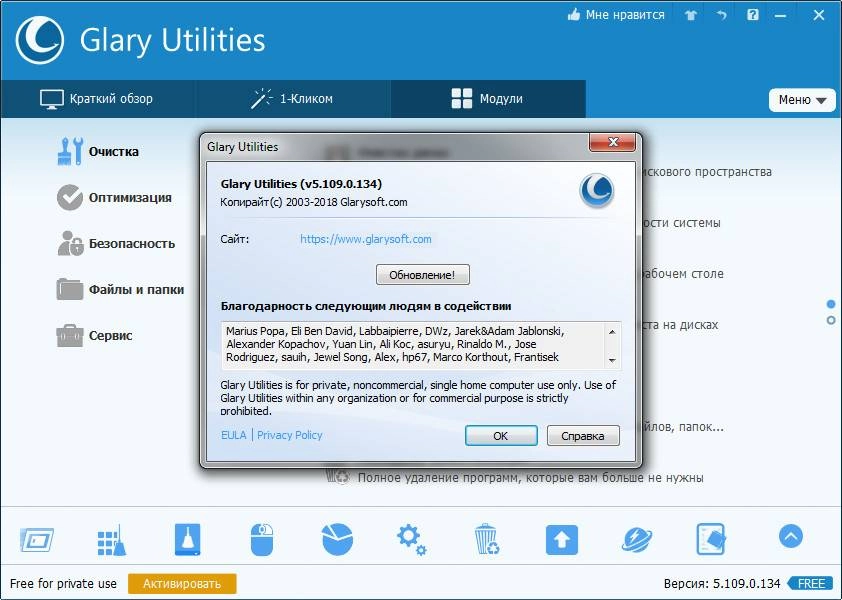842x600 pixels.
Task: Open the Disk Repair icon in bottom toolbar
Action: pyautogui.click(x=37, y=539)
